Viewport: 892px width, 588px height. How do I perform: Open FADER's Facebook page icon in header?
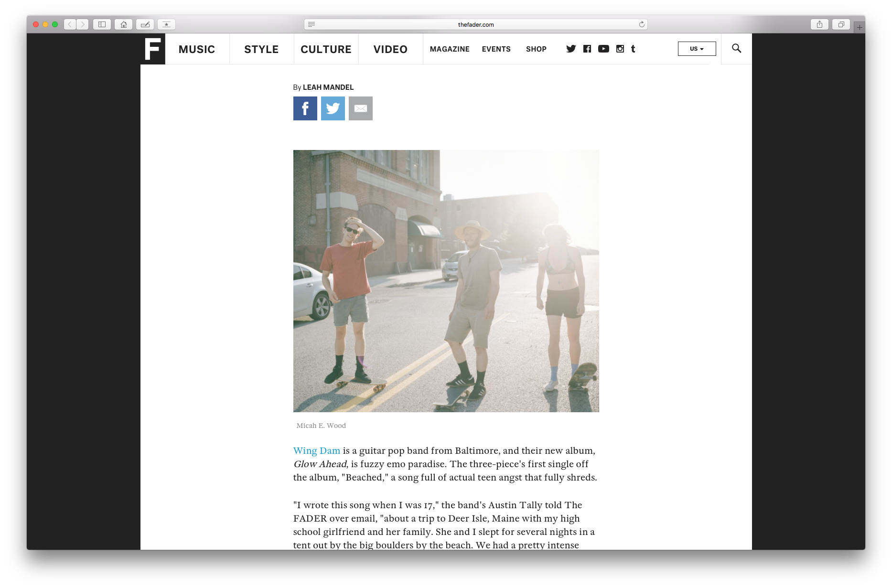pyautogui.click(x=587, y=49)
